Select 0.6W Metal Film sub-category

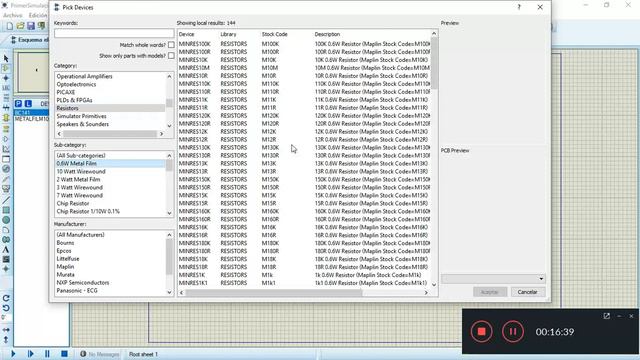click(110, 163)
